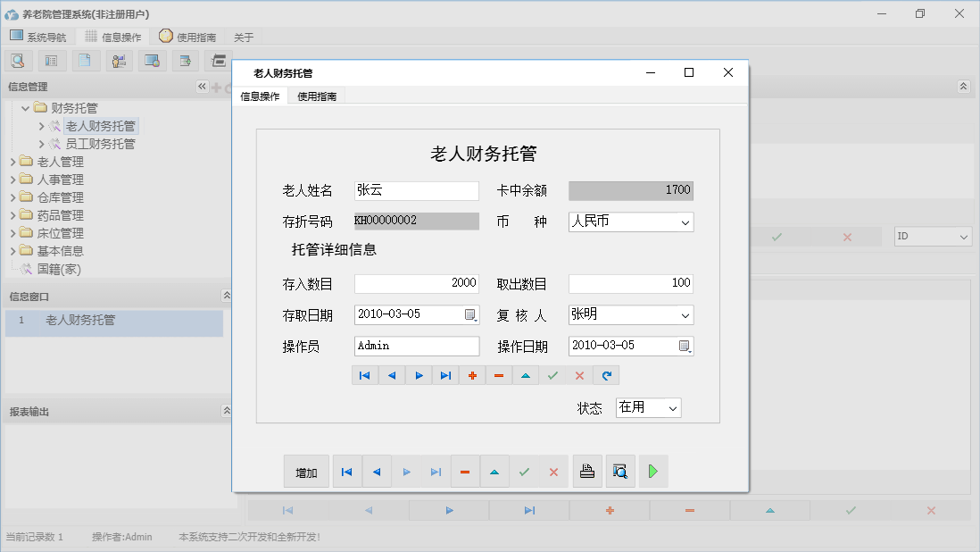Screen dimensions: 980x552
Task: Click the 老人姓名 input field
Action: [x=416, y=190]
